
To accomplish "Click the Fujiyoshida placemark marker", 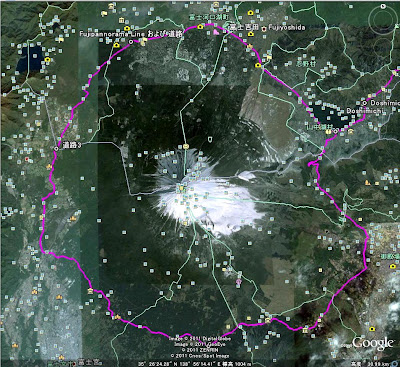I will [264, 29].
